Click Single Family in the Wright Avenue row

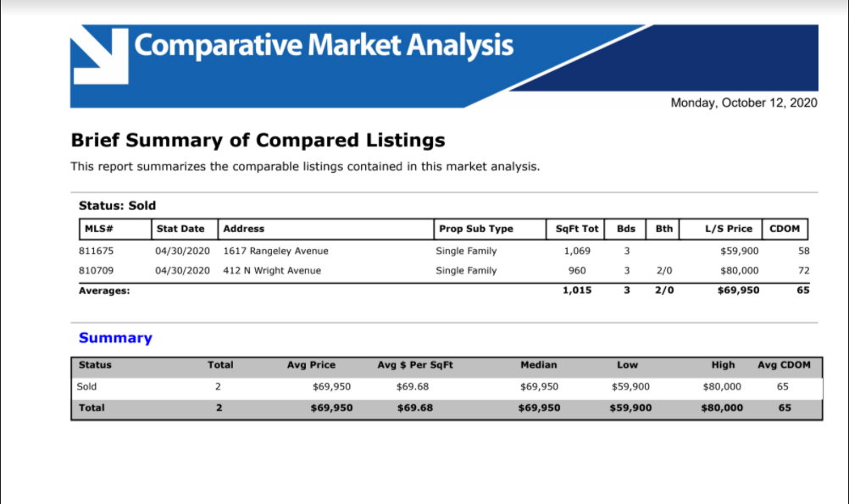pyautogui.click(x=466, y=271)
